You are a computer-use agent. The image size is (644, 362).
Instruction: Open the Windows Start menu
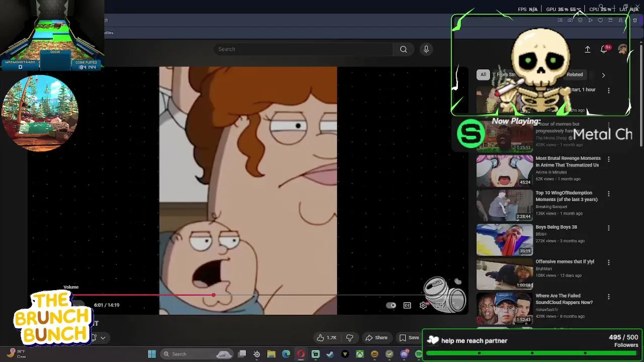[x=152, y=354]
